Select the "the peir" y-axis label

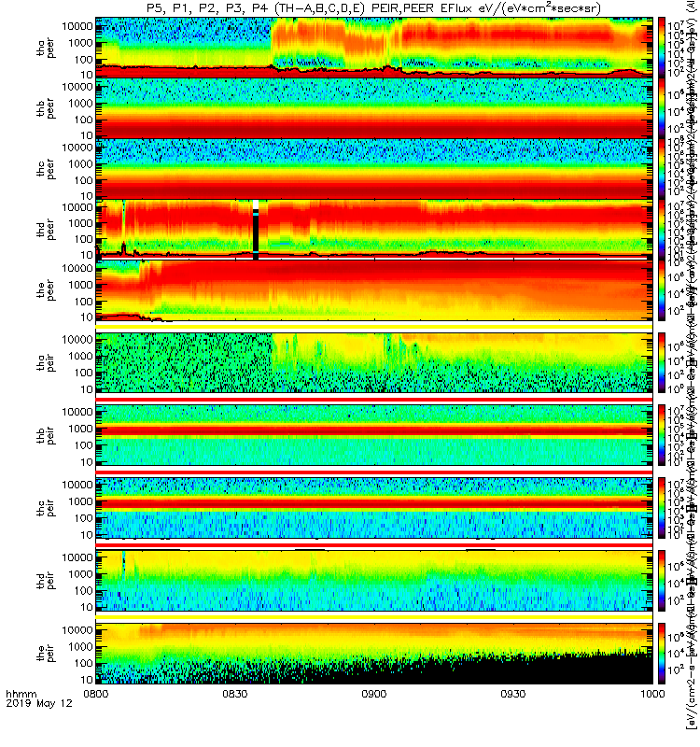pyautogui.click(x=46, y=654)
